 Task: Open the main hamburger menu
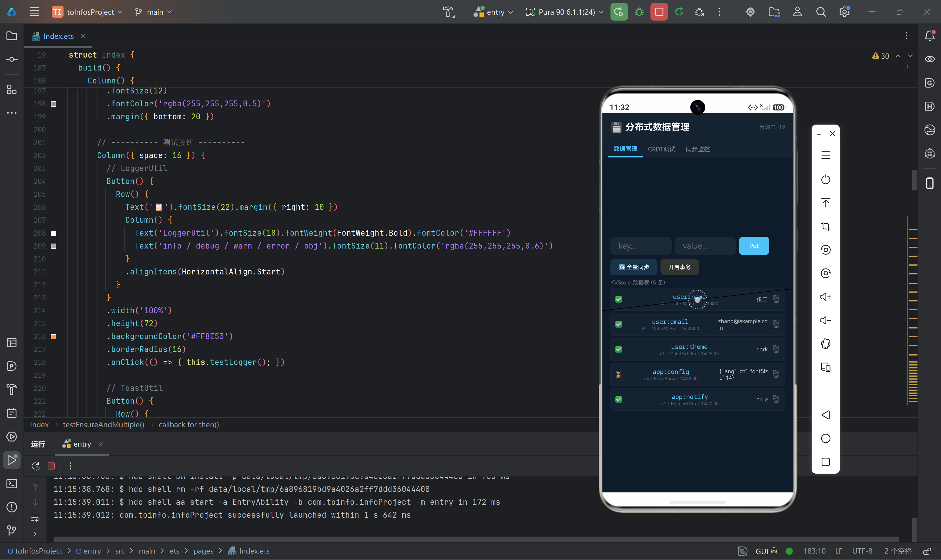tap(35, 12)
